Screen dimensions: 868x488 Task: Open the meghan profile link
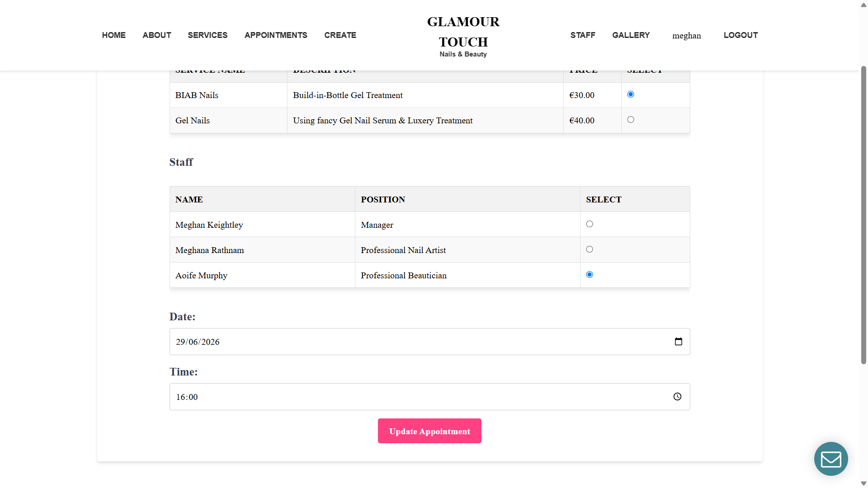(x=686, y=36)
